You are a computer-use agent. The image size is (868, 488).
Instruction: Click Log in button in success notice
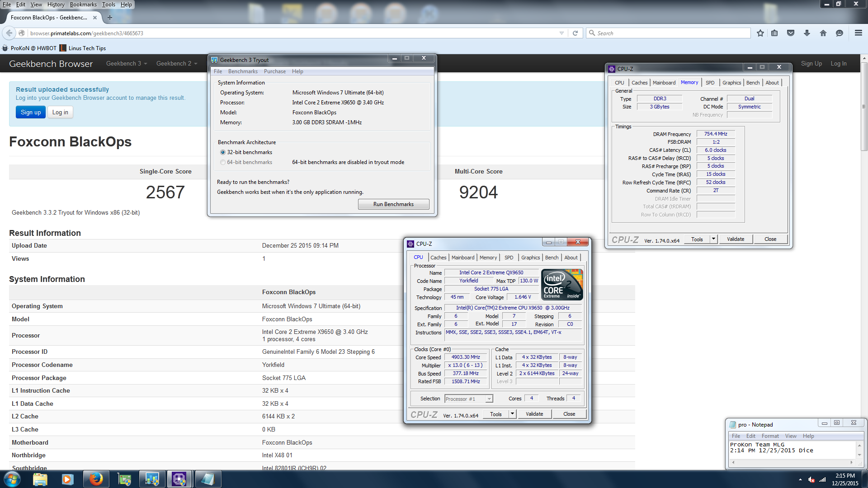60,113
